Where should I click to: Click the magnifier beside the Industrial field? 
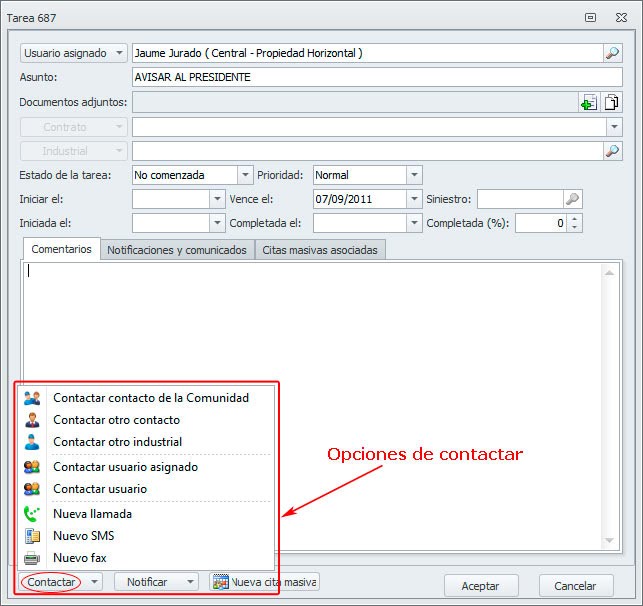[x=613, y=151]
